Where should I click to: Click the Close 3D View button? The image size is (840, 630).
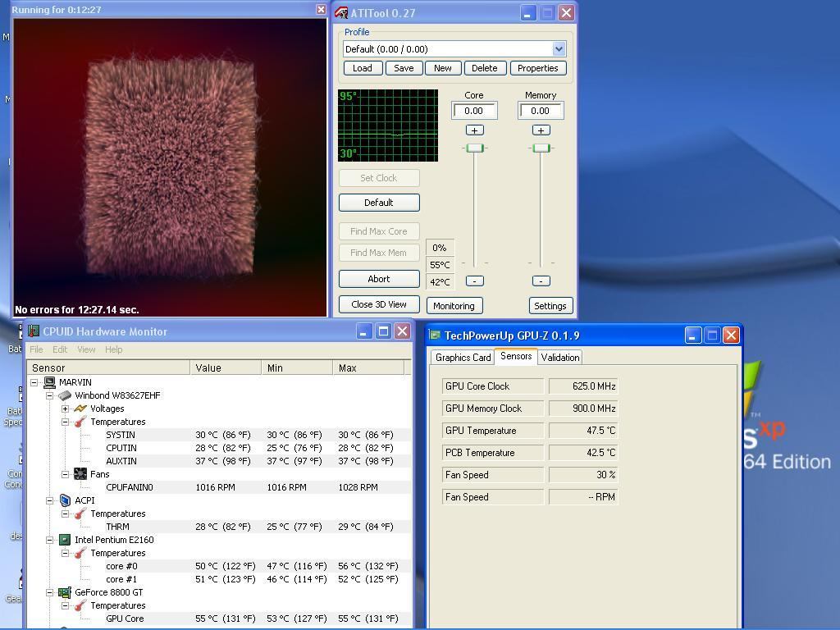coord(379,304)
